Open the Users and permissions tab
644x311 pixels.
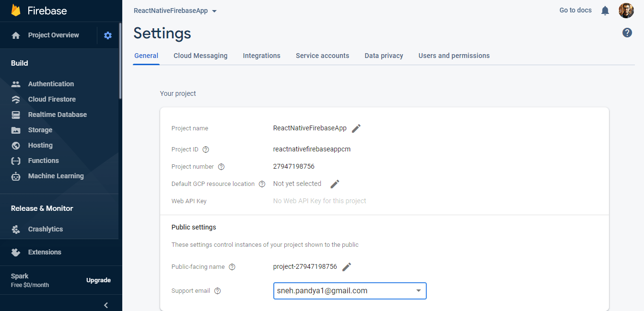[454, 56]
